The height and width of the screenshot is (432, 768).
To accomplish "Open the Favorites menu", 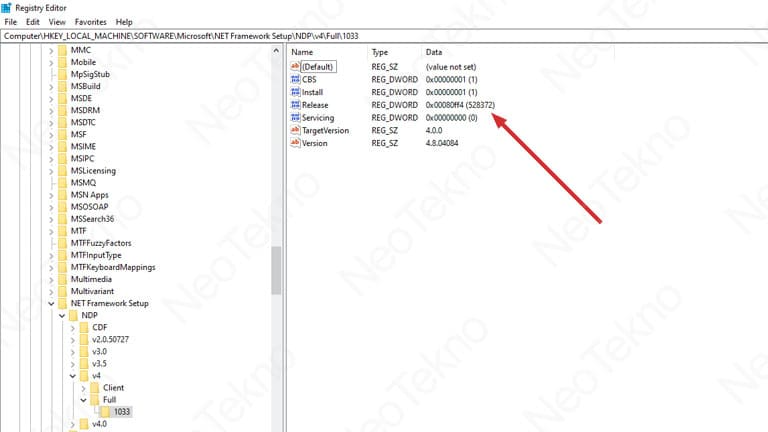I will click(90, 21).
